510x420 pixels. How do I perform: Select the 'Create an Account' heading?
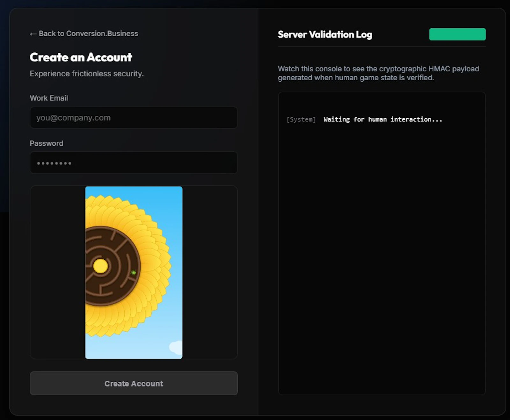point(81,57)
